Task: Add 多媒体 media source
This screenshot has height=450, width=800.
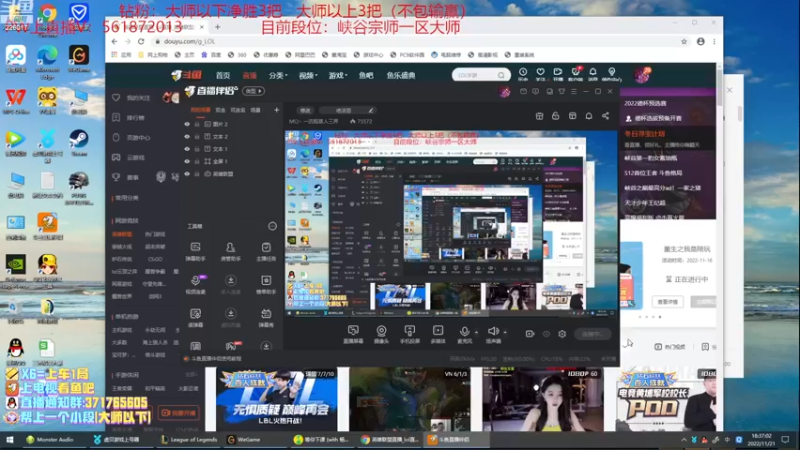Action: tap(438, 334)
